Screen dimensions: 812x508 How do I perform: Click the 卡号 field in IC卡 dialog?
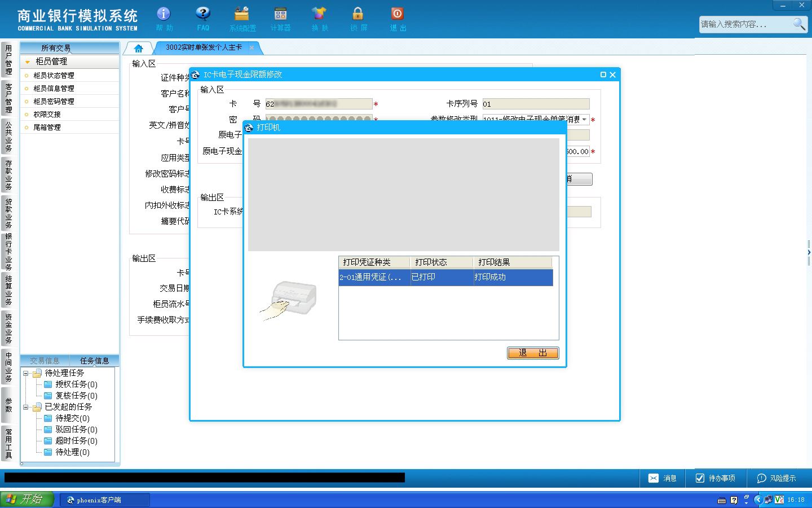319,104
